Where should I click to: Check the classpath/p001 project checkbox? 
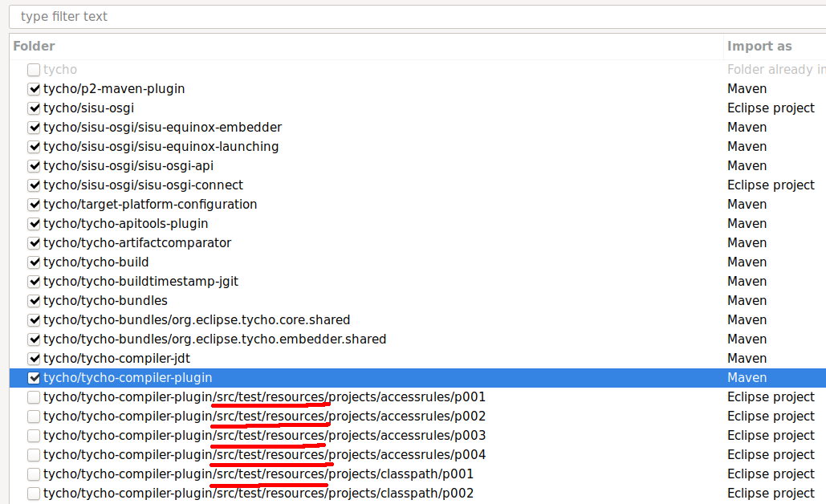[34, 474]
